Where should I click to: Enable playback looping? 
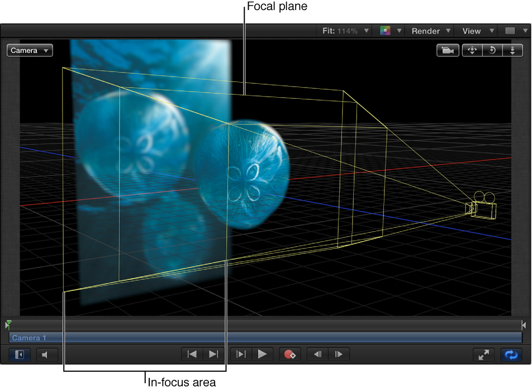511,355
